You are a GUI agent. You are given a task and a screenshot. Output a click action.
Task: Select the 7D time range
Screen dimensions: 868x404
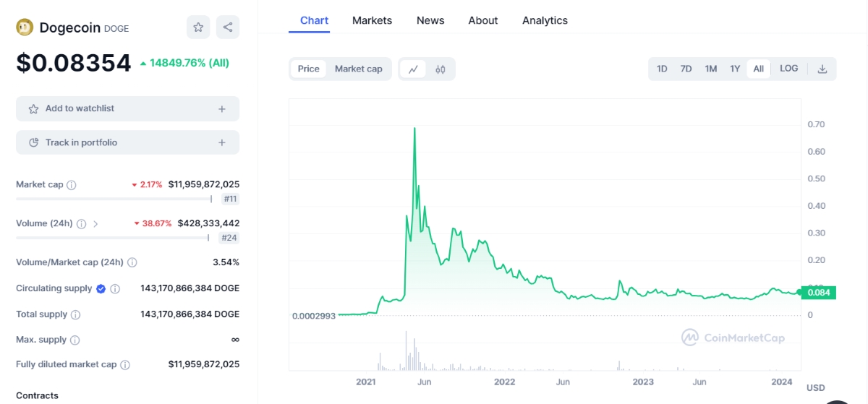[x=686, y=69]
